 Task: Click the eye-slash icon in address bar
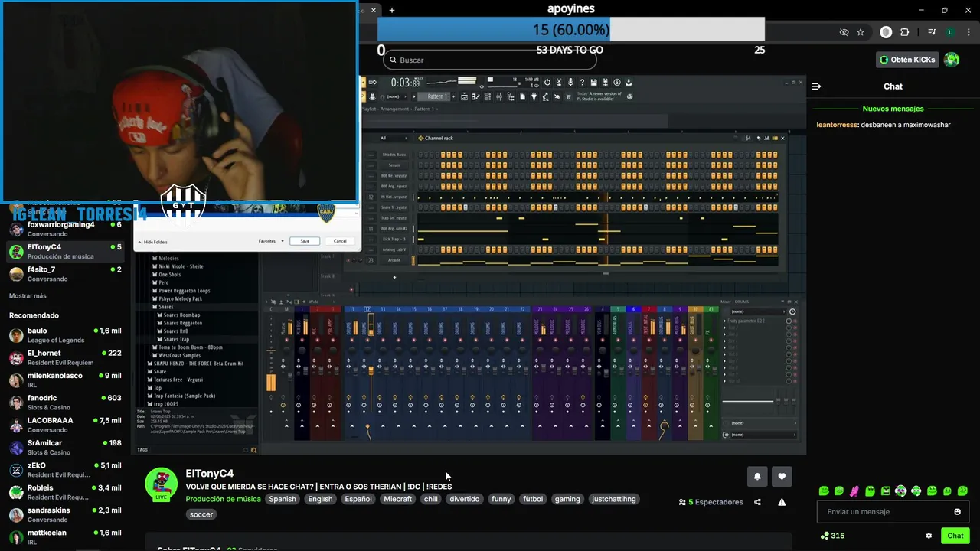click(x=844, y=32)
